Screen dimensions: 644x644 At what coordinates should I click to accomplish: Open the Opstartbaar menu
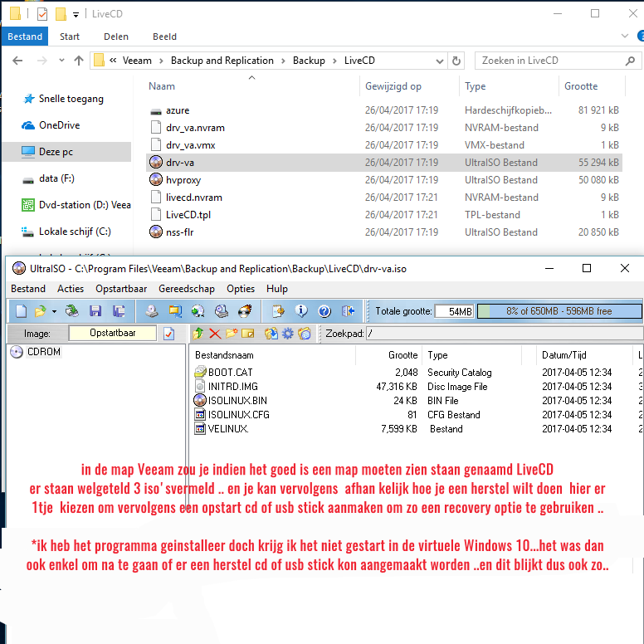pos(121,289)
